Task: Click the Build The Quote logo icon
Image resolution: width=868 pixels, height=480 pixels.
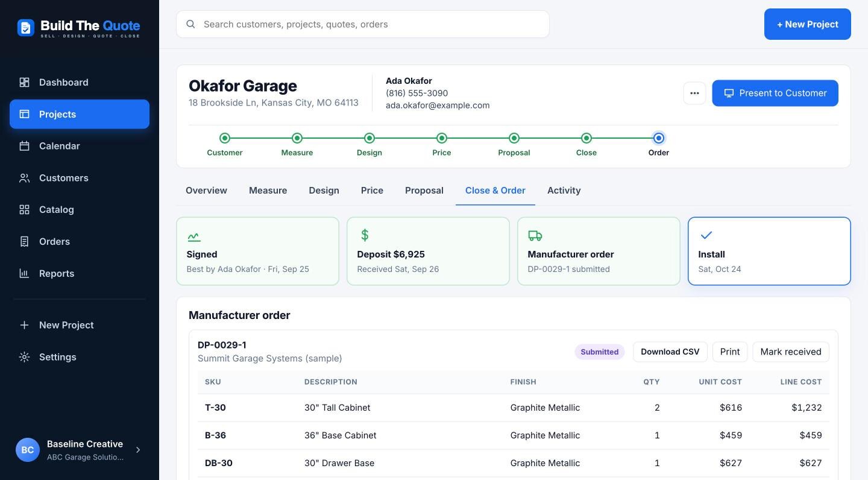Action: [x=26, y=27]
